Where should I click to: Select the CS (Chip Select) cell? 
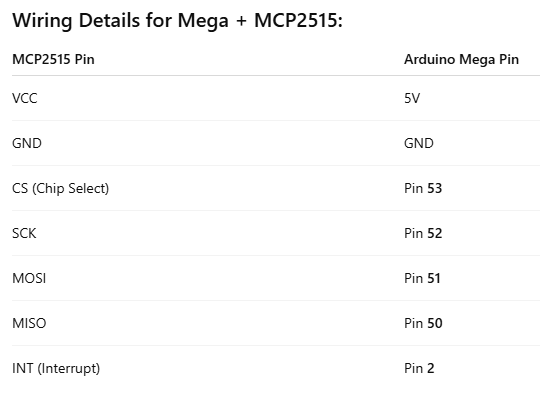point(61,188)
